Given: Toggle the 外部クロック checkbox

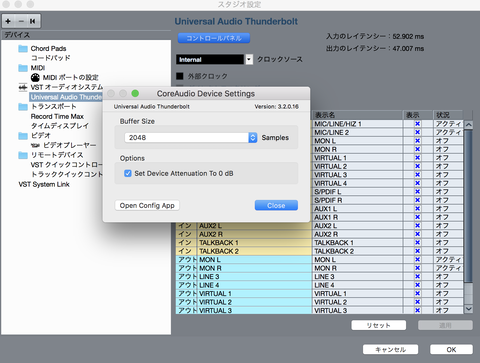Looking at the screenshot, I should click(180, 76).
